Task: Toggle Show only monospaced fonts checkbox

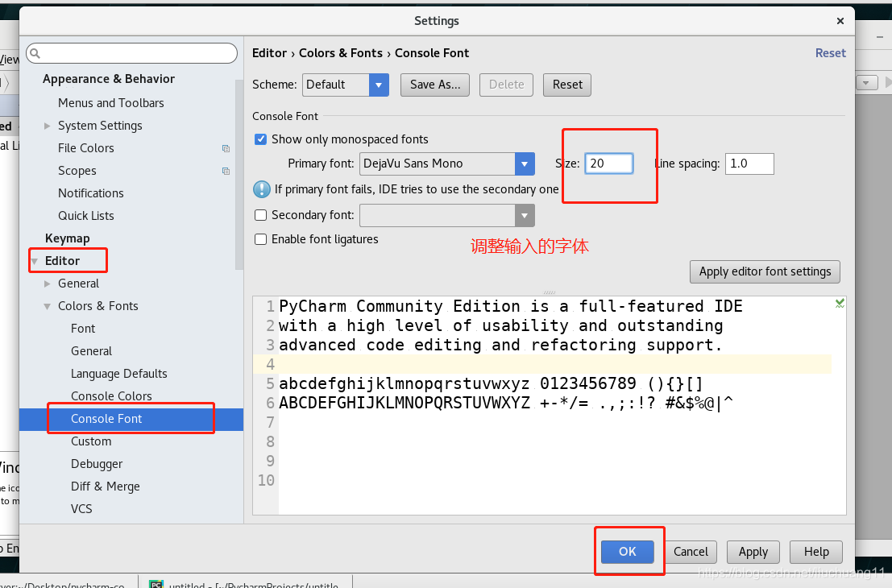Action: point(260,139)
